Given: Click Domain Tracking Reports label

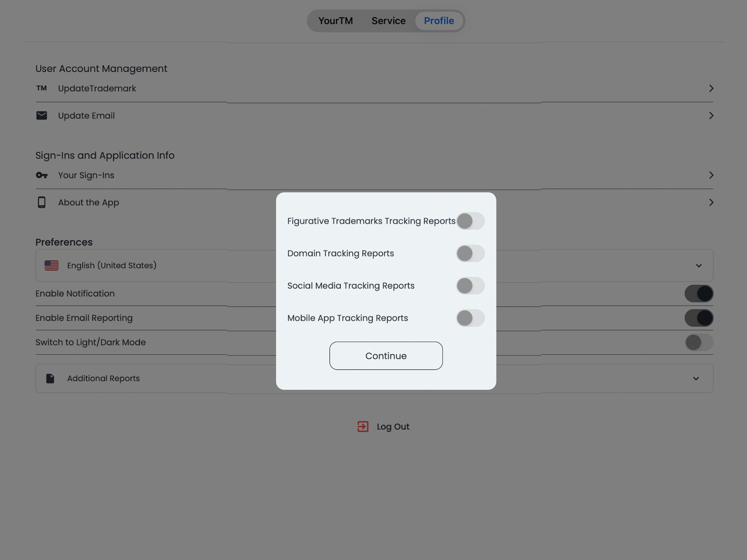Looking at the screenshot, I should click(340, 253).
